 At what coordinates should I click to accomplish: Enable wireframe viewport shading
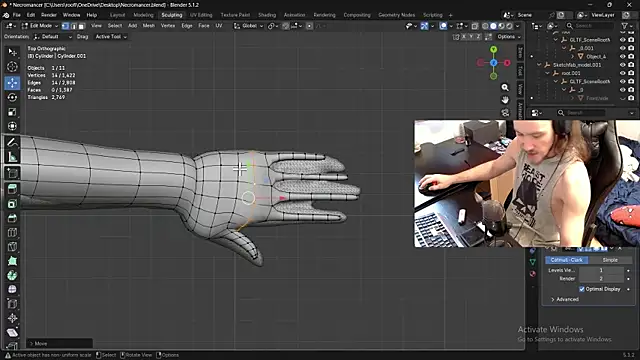485,26
